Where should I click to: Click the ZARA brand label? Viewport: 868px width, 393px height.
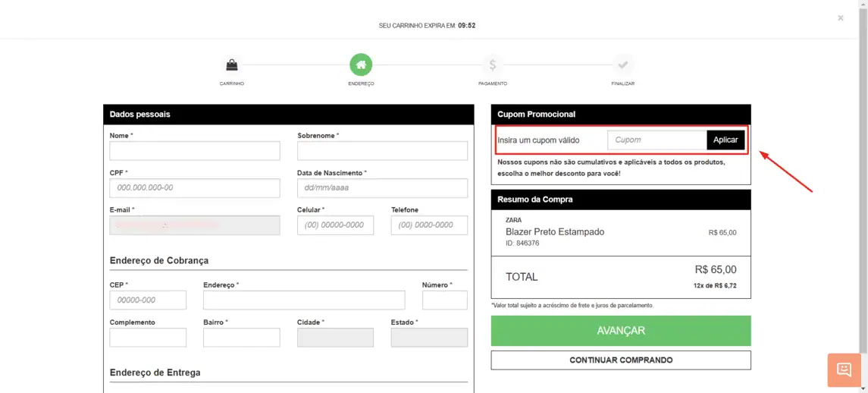point(514,220)
